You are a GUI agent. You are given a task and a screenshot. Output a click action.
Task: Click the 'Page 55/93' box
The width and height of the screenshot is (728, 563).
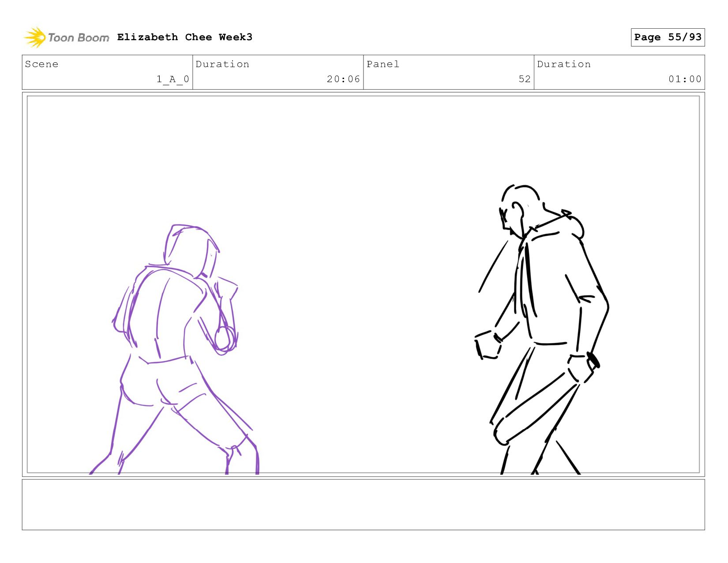668,37
